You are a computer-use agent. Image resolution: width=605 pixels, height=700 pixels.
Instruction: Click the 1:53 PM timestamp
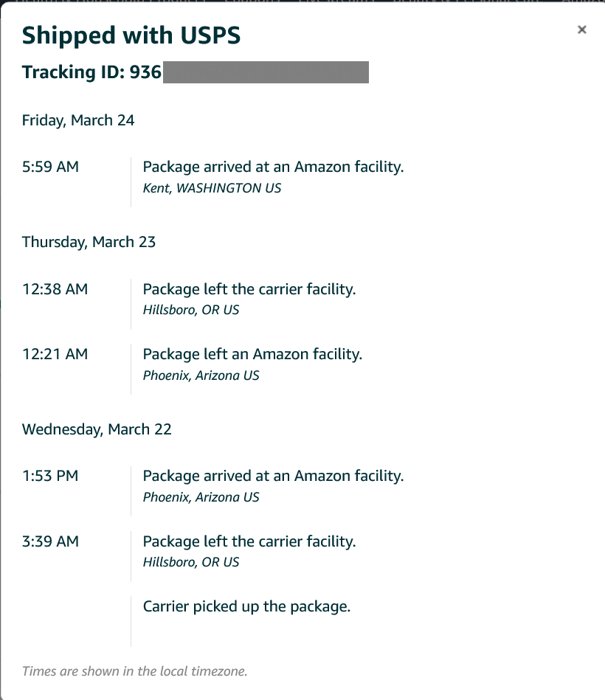click(50, 476)
